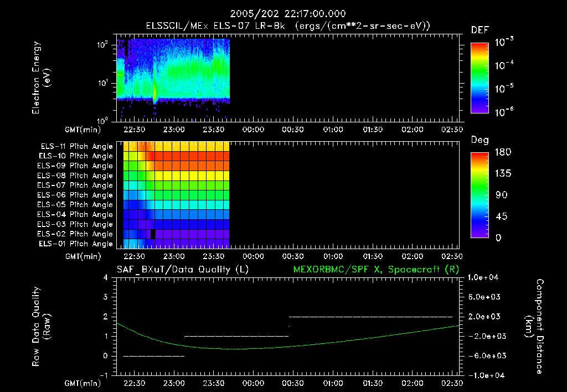
Task: Click the green MEXORBMC/SPF X, Spacecraft (R) legend
Action: coord(376,270)
